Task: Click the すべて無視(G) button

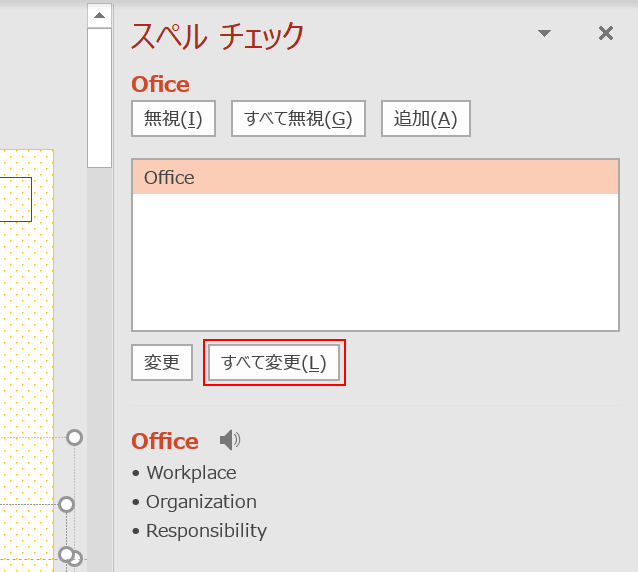Action: [x=298, y=118]
